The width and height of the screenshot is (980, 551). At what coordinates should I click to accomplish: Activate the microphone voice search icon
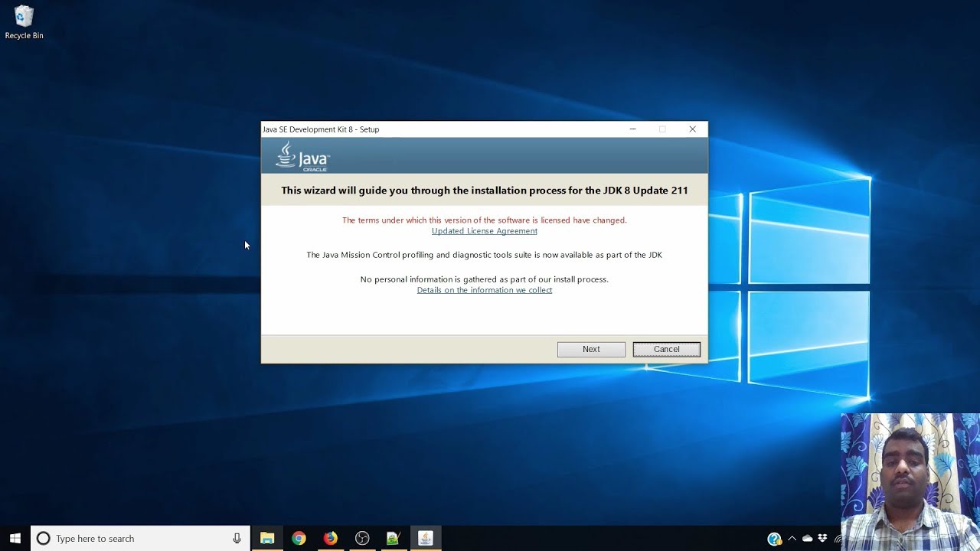pyautogui.click(x=237, y=539)
